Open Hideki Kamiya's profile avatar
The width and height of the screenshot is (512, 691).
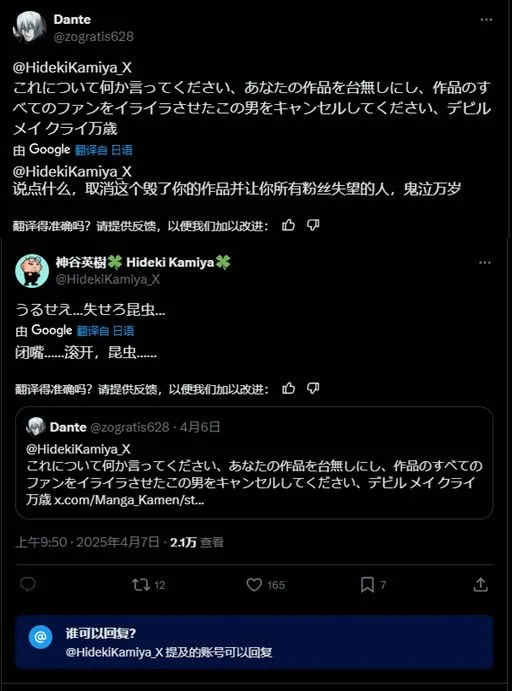(x=32, y=271)
